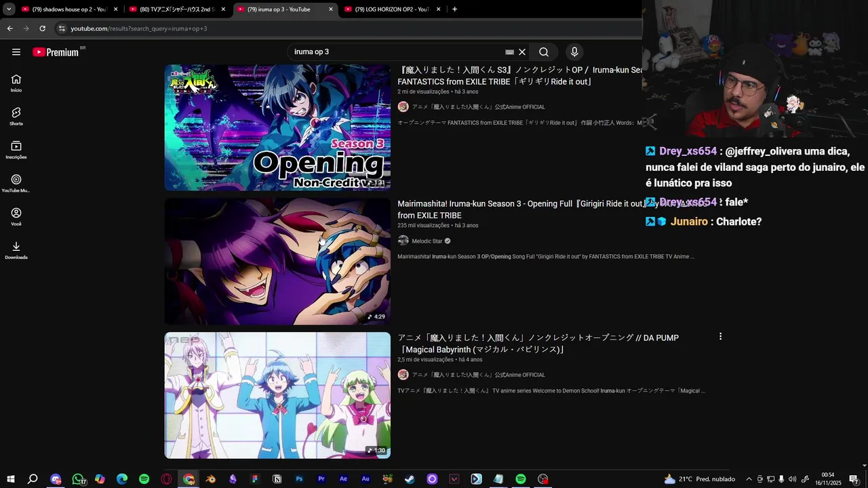This screenshot has height=488, width=868.
Task: Open Shorts from the sidebar
Action: (16, 116)
